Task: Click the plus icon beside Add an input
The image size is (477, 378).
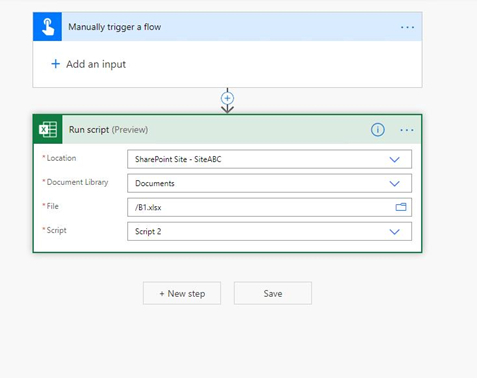Action: (x=56, y=64)
